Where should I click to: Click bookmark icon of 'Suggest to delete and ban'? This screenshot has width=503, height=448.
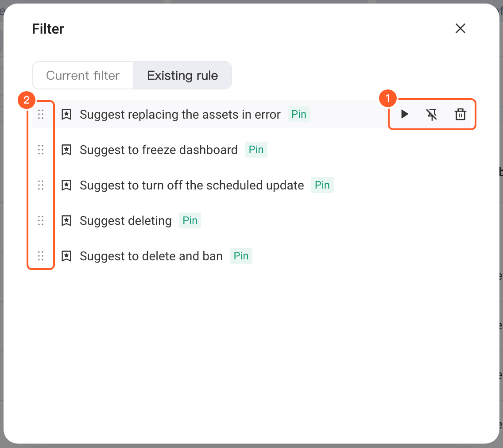(x=66, y=256)
